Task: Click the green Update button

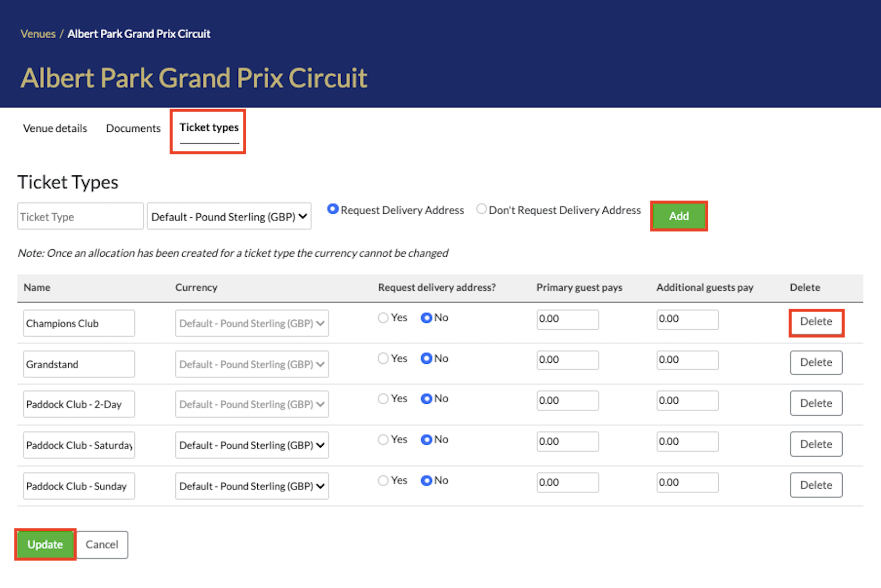Action: (45, 544)
